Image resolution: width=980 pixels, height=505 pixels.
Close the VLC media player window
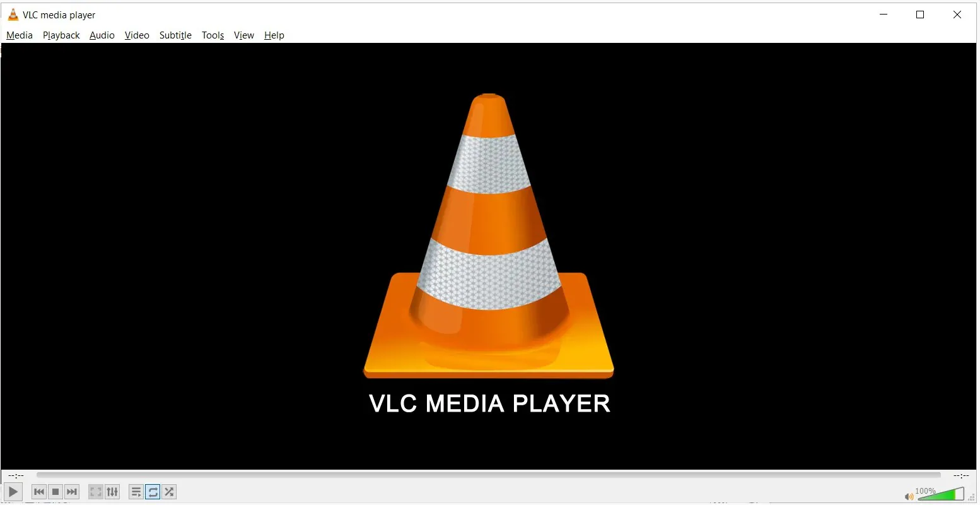(957, 15)
